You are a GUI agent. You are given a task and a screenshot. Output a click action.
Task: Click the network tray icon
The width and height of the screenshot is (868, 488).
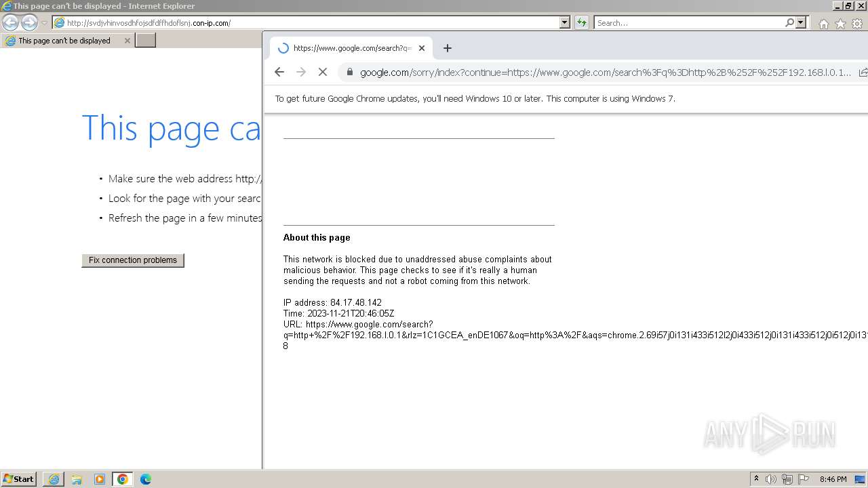[x=787, y=479]
